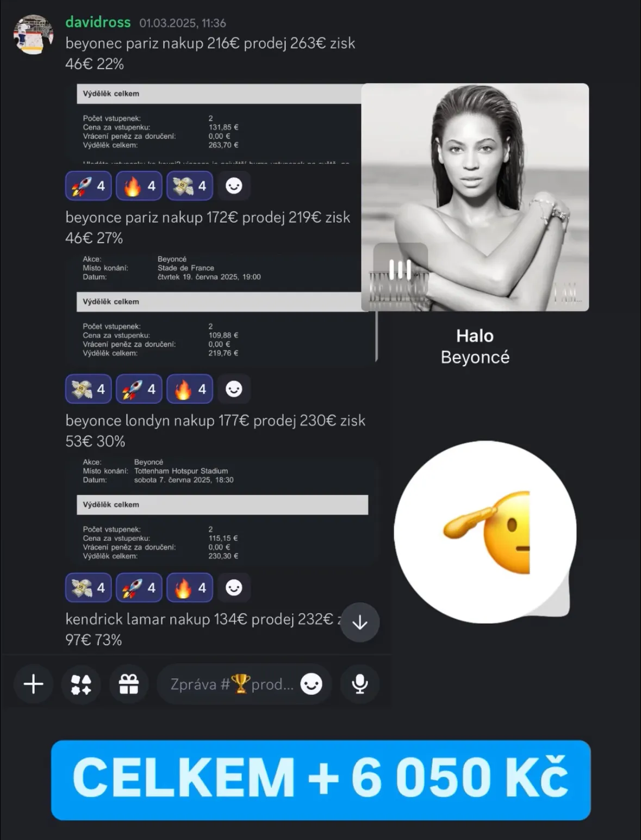Screen dimensions: 641x840
Task: Toggle rocket reaction on first Pariz message
Action: click(x=89, y=186)
